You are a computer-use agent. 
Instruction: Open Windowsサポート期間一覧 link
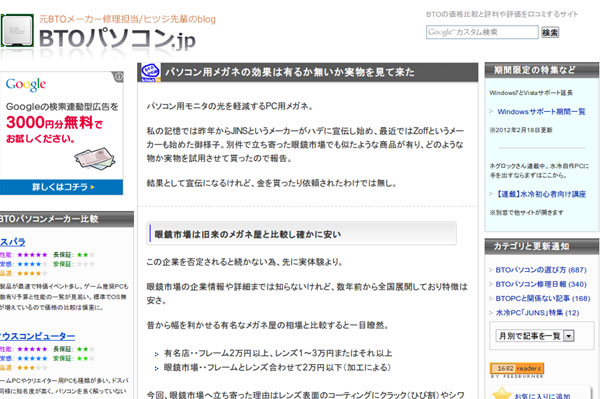[541, 112]
